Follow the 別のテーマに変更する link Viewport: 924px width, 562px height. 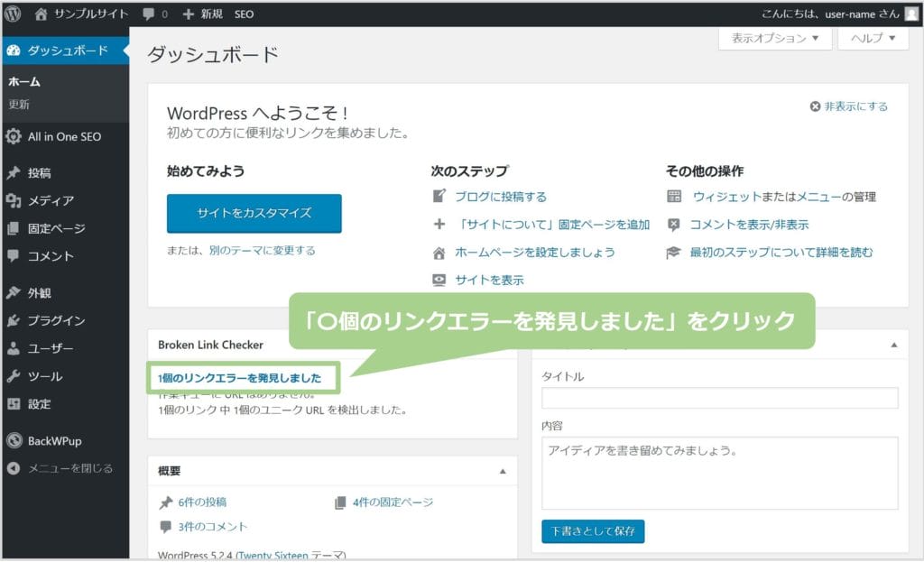[263, 251]
